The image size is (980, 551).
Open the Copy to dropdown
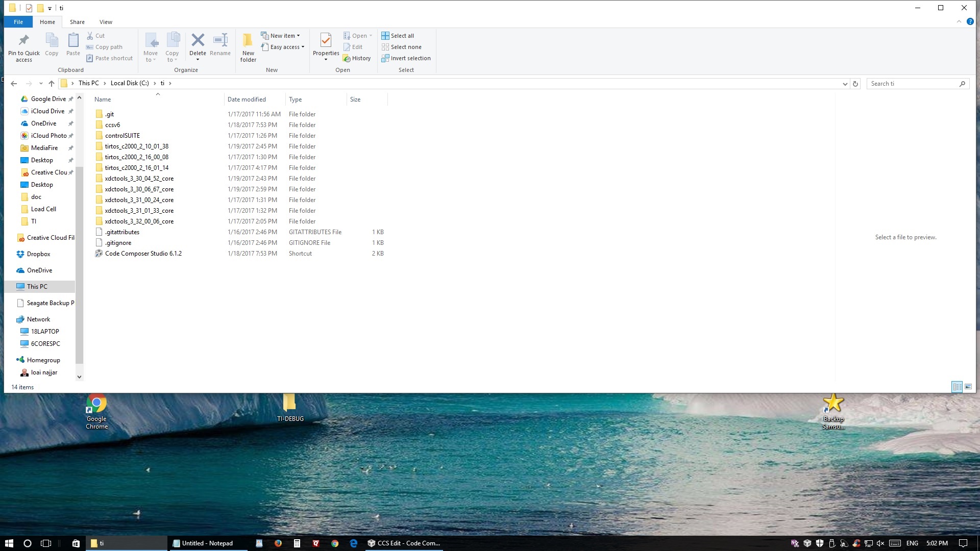coord(172,47)
